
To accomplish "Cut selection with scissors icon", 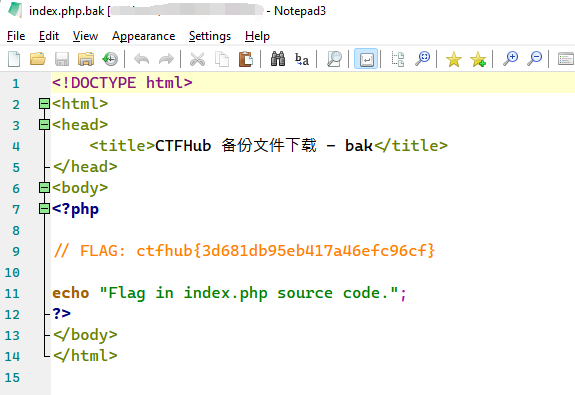I will click(x=197, y=59).
